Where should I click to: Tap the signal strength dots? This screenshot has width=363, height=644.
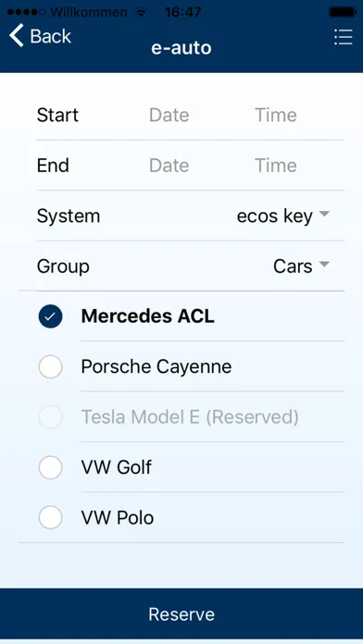(x=27, y=12)
